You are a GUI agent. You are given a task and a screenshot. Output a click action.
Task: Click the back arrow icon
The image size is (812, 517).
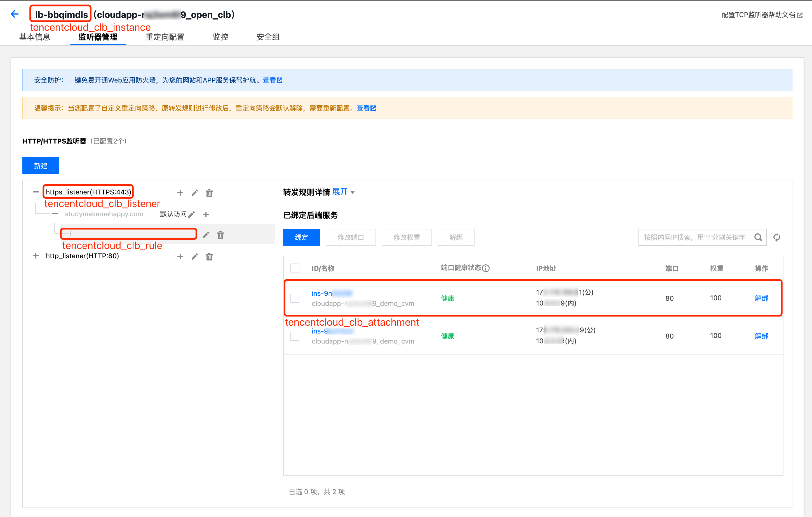click(x=15, y=14)
